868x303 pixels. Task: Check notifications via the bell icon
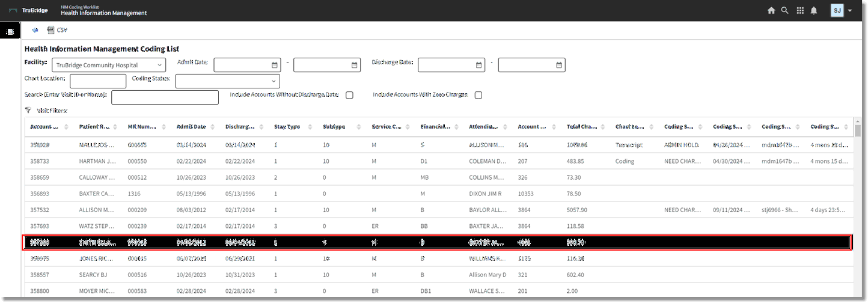(814, 10)
